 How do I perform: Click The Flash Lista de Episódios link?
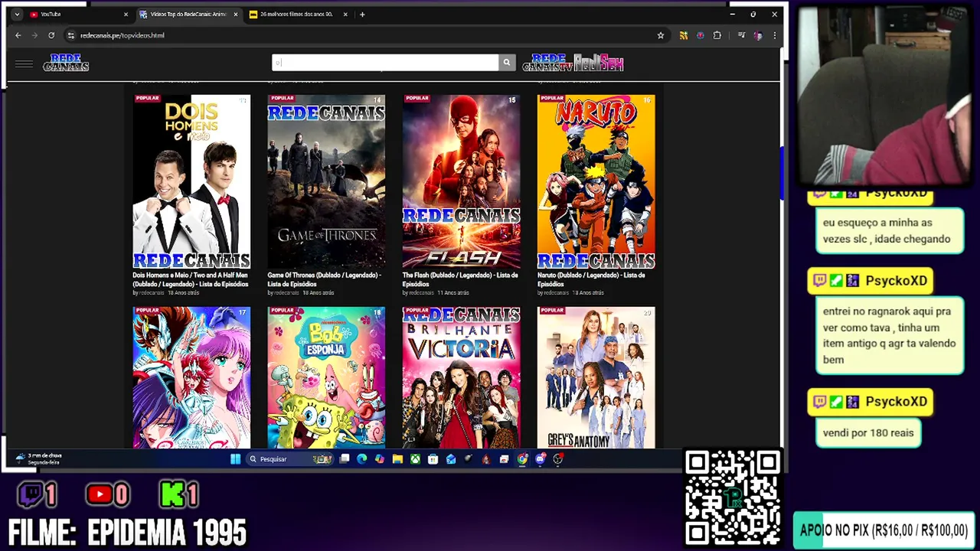pos(460,279)
